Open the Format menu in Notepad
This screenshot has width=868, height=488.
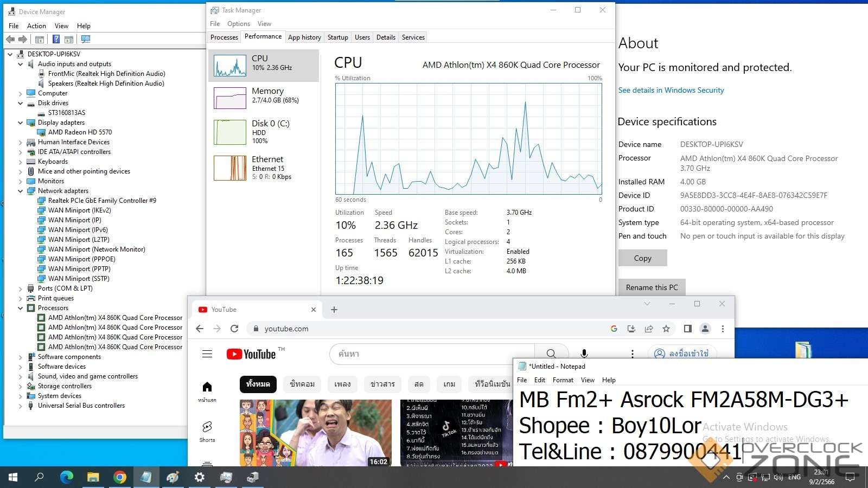coord(563,380)
